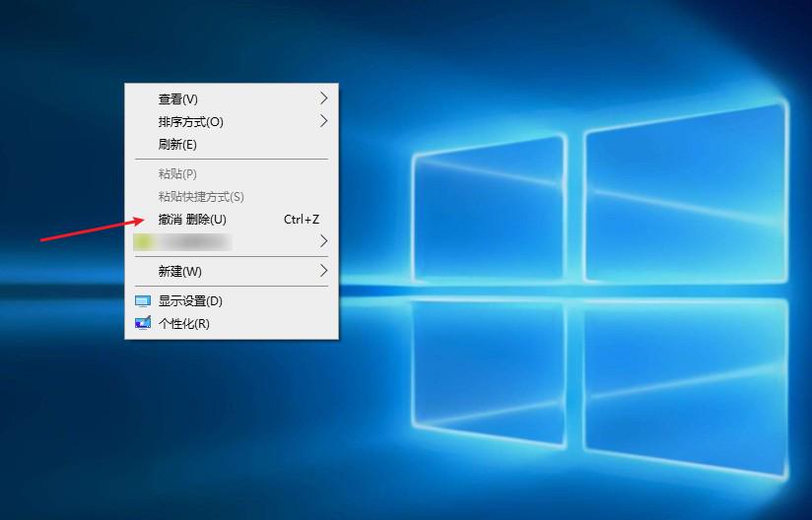Choose 撤消 删除(U) to undo delete
The width and height of the screenshot is (812, 520).
pyautogui.click(x=232, y=220)
